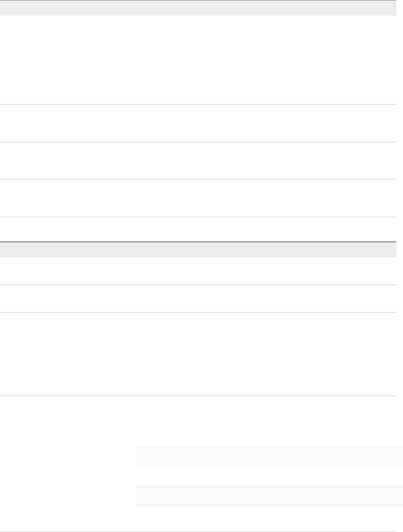Click the bottom border line of the lower table

point(198,531)
